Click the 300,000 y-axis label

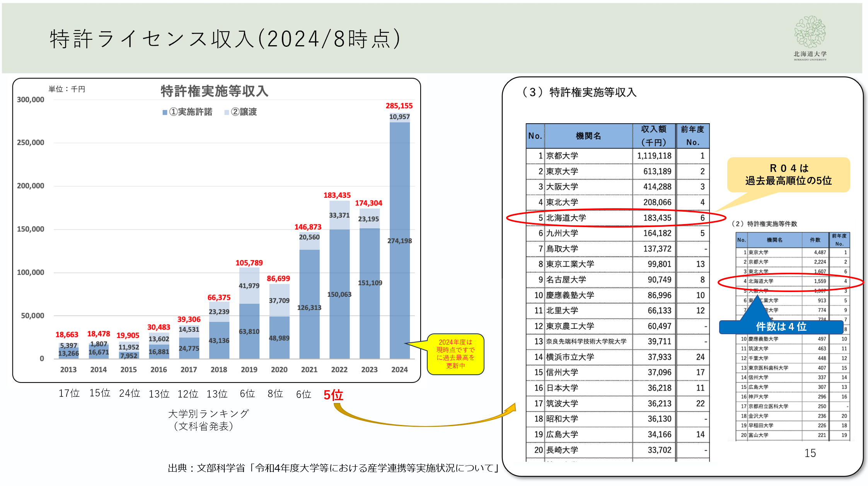(31, 100)
